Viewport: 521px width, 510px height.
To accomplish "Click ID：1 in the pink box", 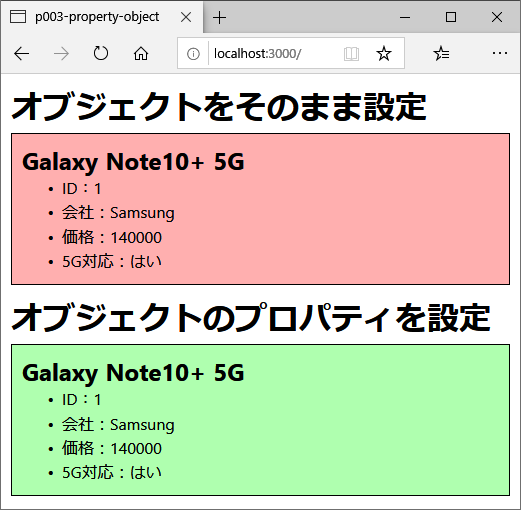I will click(81, 189).
